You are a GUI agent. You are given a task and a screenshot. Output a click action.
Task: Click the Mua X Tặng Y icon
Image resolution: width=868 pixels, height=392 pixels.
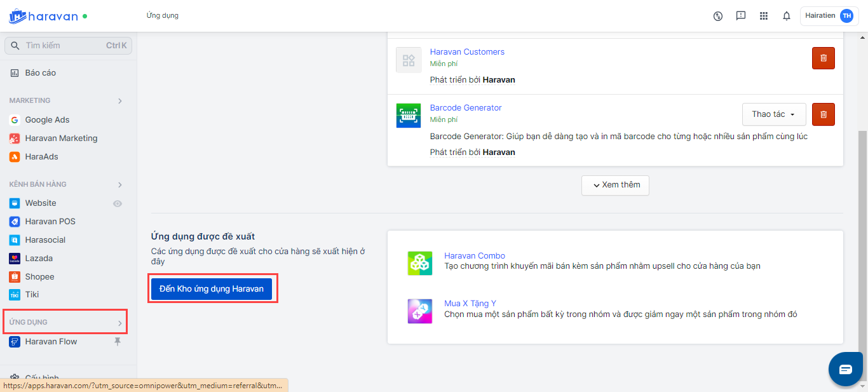420,311
